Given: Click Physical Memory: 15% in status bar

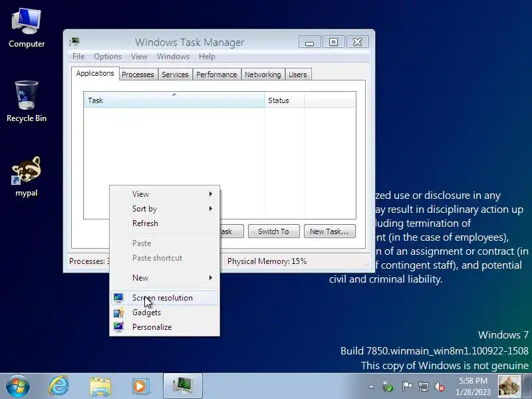Looking at the screenshot, I should pos(267,261).
